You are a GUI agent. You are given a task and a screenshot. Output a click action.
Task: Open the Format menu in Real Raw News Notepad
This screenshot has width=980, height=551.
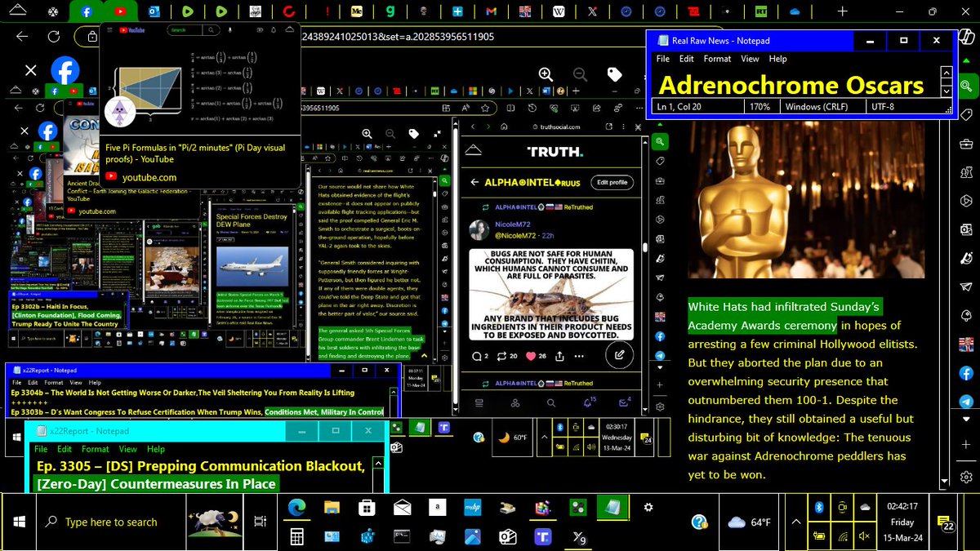click(717, 59)
